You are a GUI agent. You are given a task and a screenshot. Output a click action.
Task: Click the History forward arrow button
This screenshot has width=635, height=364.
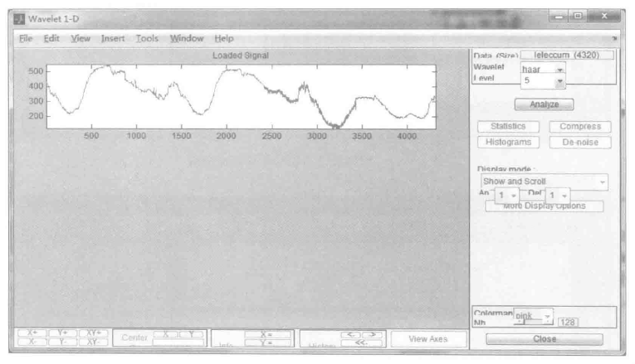372,335
